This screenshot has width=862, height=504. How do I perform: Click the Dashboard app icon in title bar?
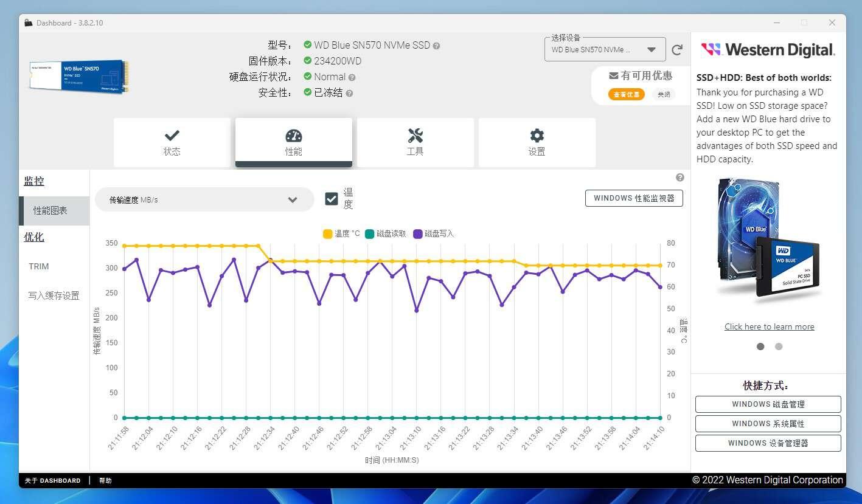coord(29,23)
